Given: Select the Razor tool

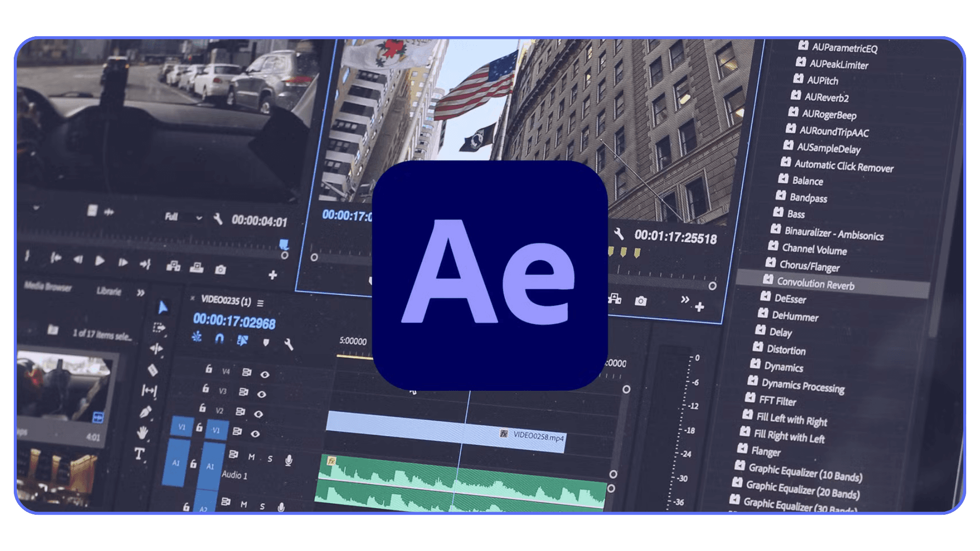Looking at the screenshot, I should pos(153,370).
